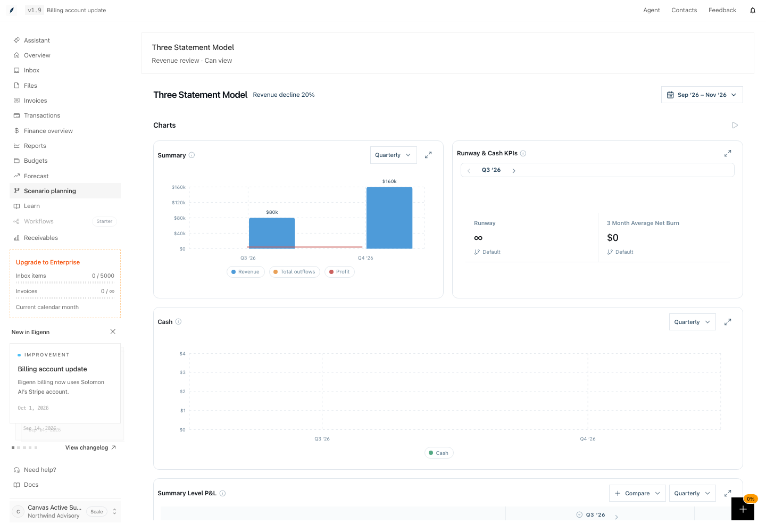
Task: Expand the Runway & Cash KPIs panel
Action: tap(728, 153)
